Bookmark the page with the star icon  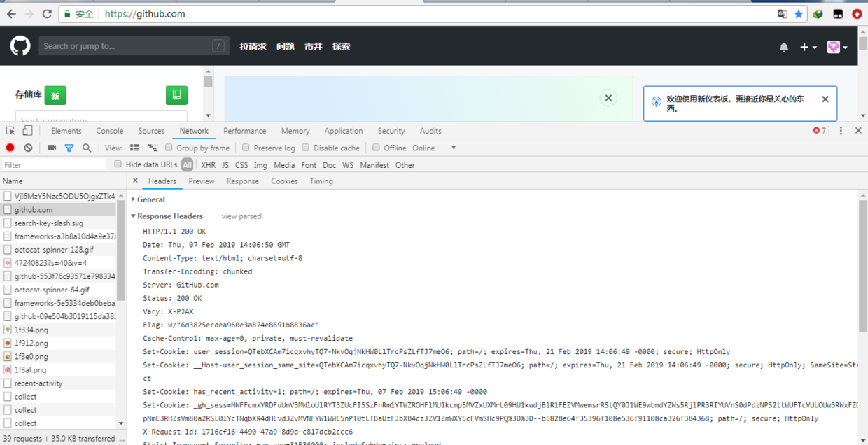(798, 14)
